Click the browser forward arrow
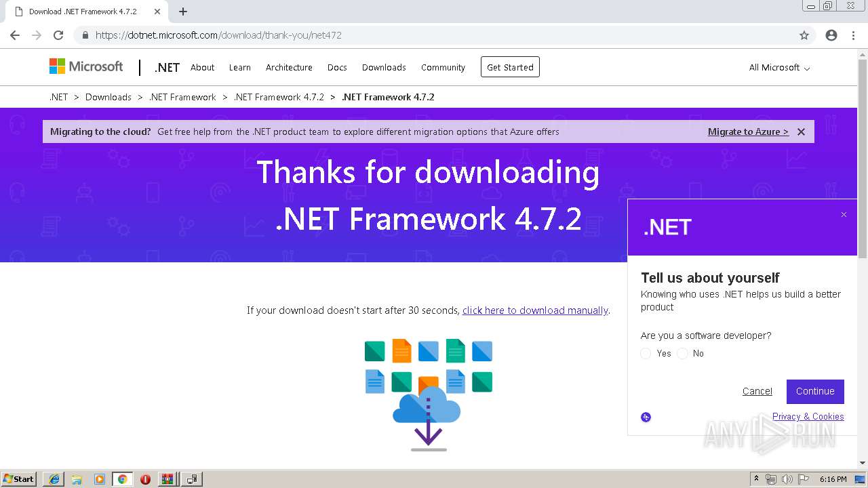Image resolution: width=868 pixels, height=488 pixels. 37,35
